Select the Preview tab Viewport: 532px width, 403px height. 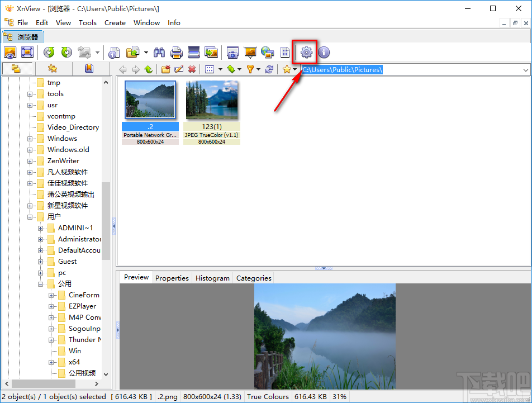coord(136,277)
